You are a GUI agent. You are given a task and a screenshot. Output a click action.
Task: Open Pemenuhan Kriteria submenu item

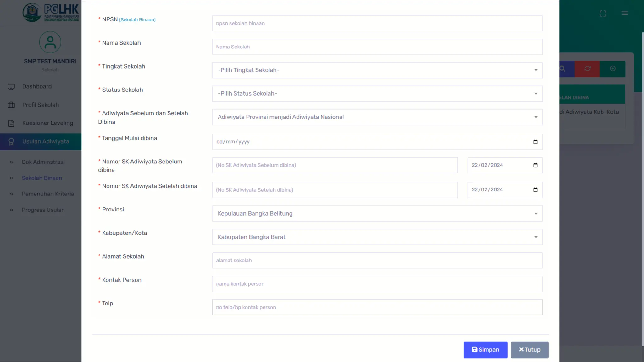coord(48,194)
